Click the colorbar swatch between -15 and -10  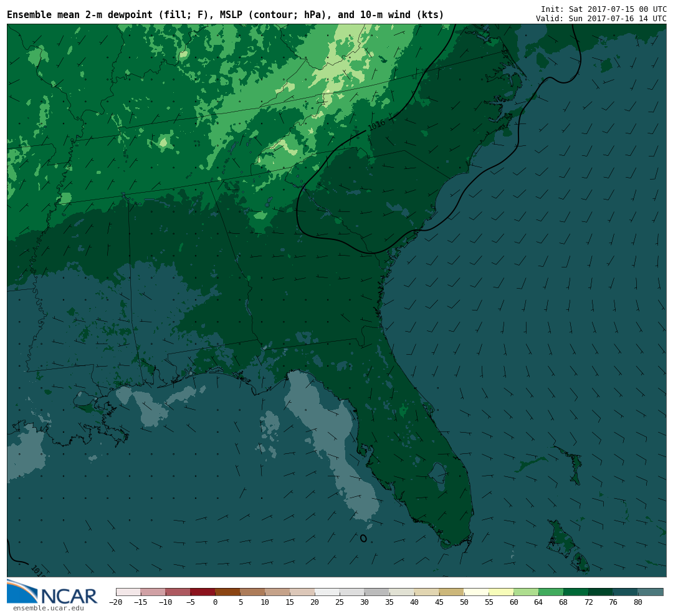(153, 592)
